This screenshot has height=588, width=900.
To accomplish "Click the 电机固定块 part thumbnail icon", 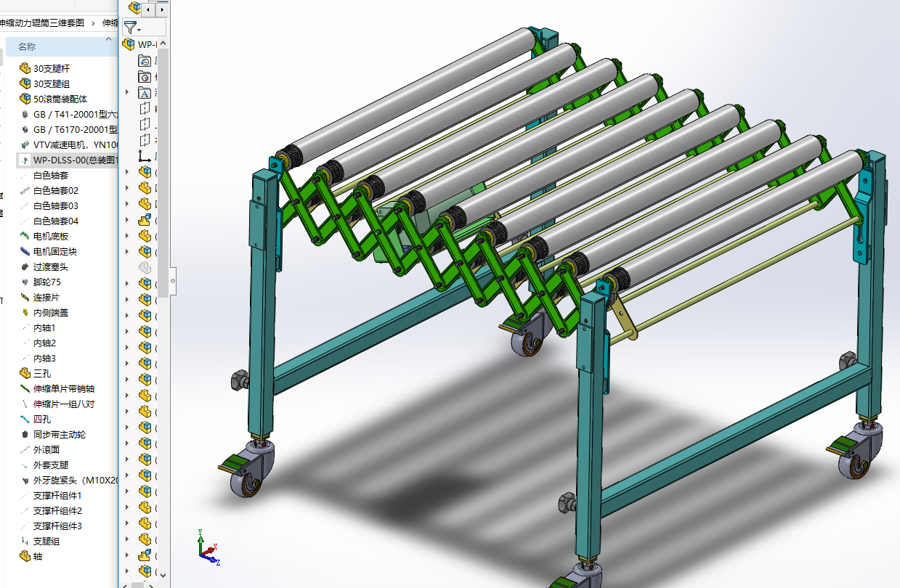I will (25, 251).
